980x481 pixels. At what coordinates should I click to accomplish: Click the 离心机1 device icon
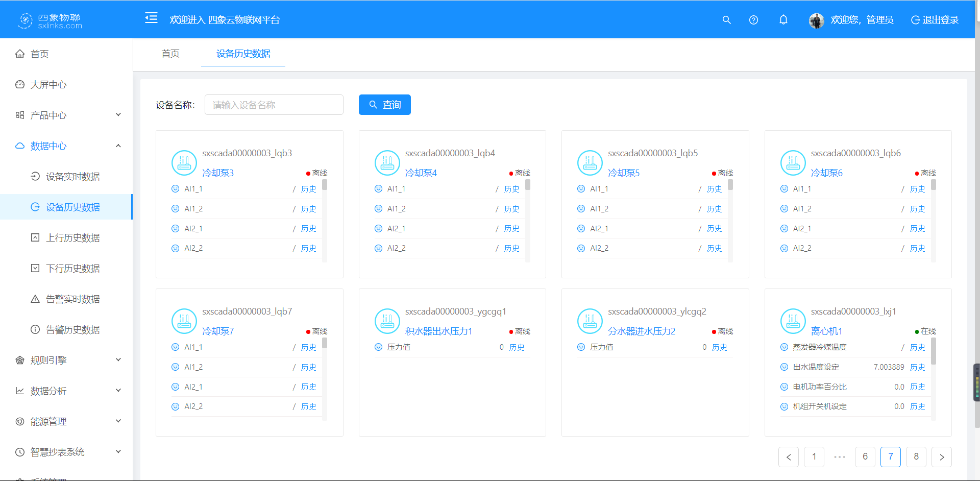coord(793,321)
